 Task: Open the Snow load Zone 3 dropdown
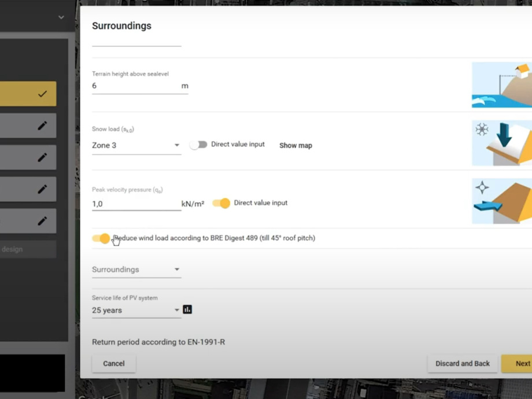point(136,145)
